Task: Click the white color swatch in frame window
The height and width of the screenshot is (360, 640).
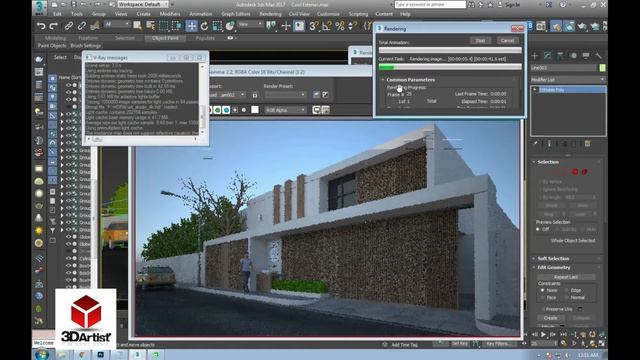Action: tap(255, 110)
